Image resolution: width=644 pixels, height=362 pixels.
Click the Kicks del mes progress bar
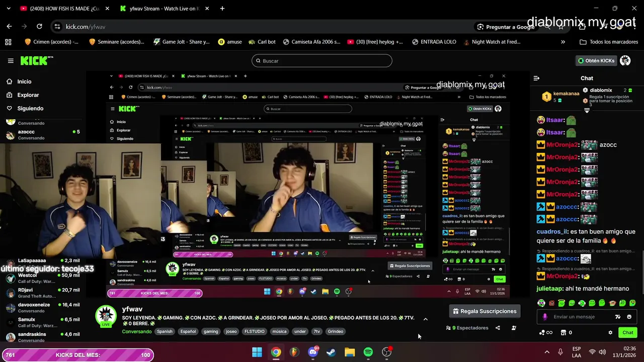click(77, 355)
